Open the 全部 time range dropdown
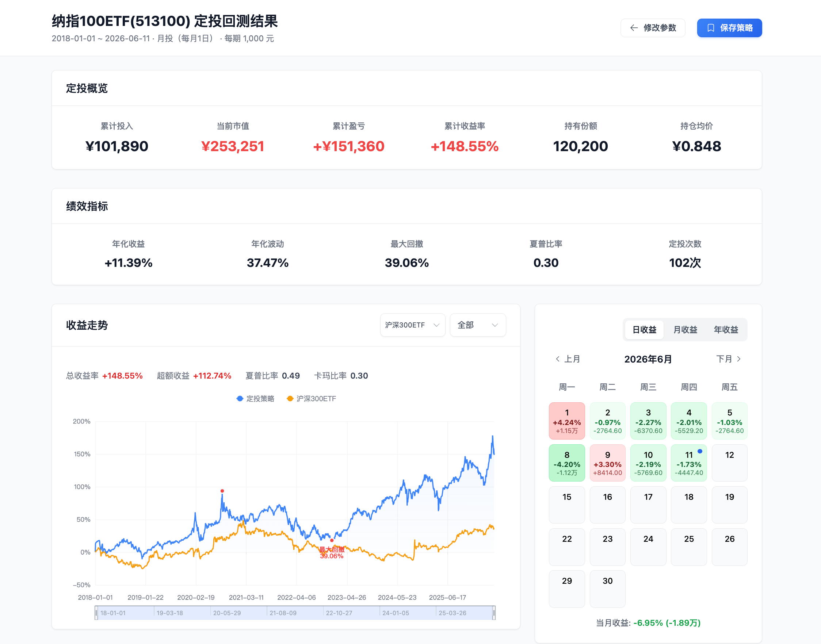 coord(477,325)
